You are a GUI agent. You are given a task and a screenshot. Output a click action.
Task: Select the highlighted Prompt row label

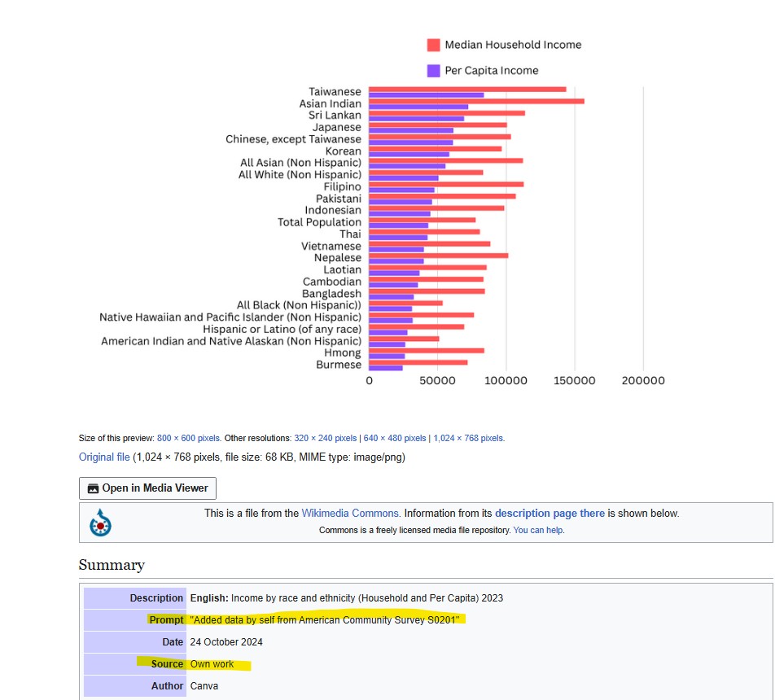tap(166, 620)
